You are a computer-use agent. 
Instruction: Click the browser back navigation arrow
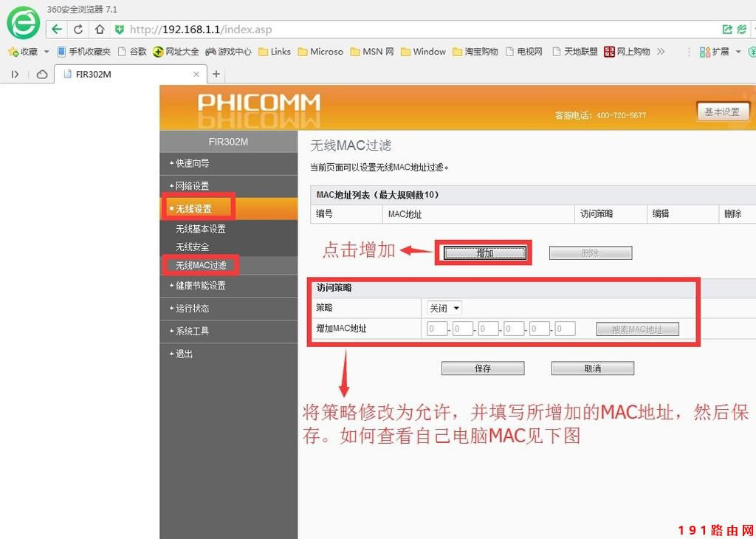click(x=56, y=30)
